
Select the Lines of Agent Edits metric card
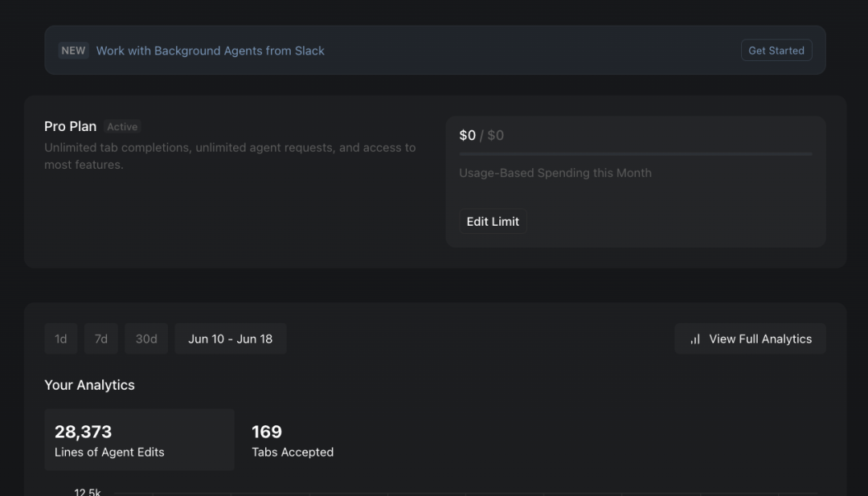(x=140, y=440)
